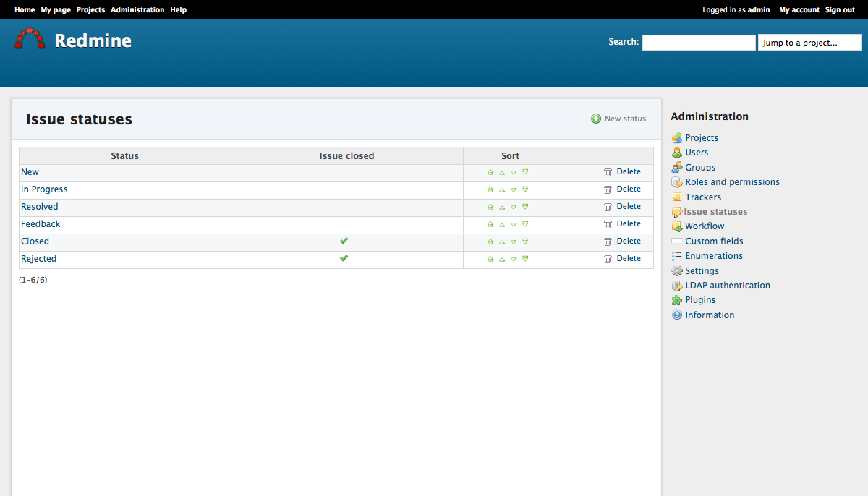Click the Plugins puzzle icon in sidebar

click(677, 300)
